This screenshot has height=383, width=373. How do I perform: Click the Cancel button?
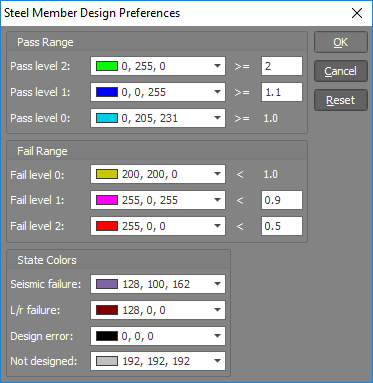341,71
